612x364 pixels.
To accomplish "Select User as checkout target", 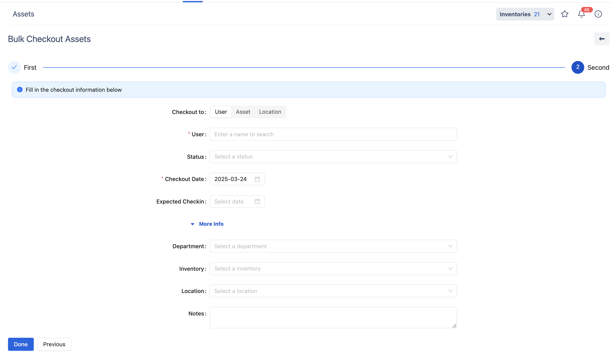I will (221, 112).
